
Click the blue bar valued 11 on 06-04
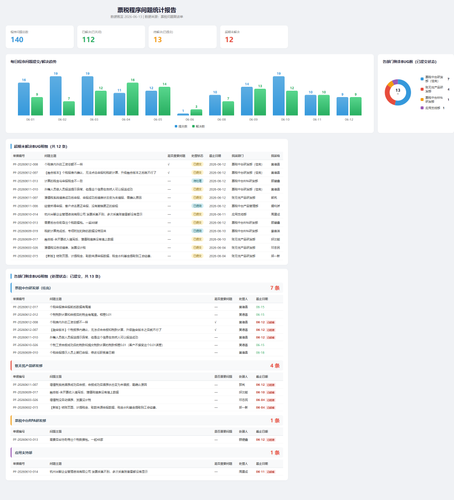[119, 104]
